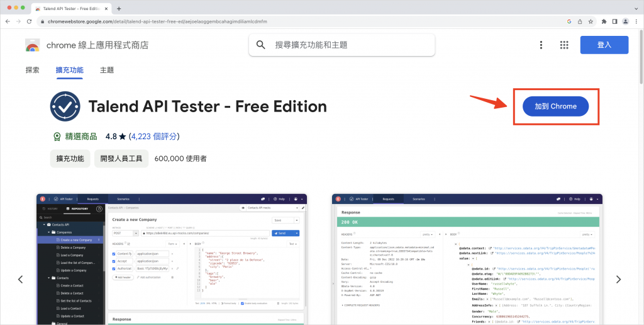Click the Chrome Web Store logo

33,45
